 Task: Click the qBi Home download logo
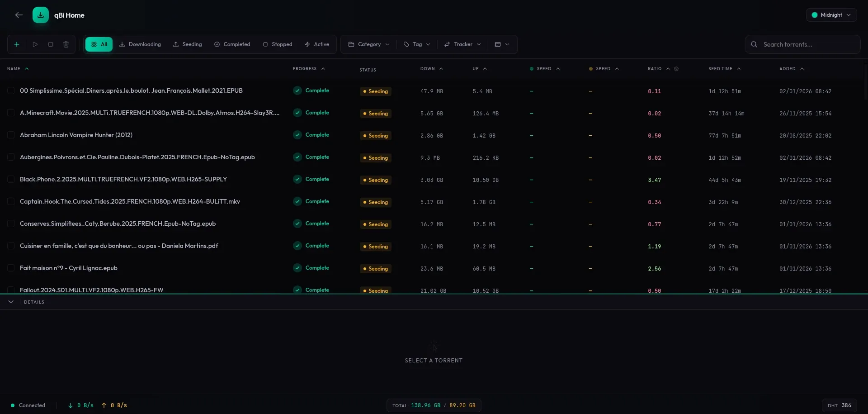click(41, 15)
